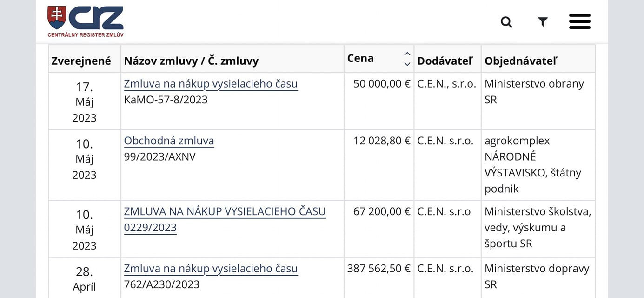Image resolution: width=644 pixels, height=298 pixels.
Task: Click the Zverejnené column header
Action: tap(81, 61)
